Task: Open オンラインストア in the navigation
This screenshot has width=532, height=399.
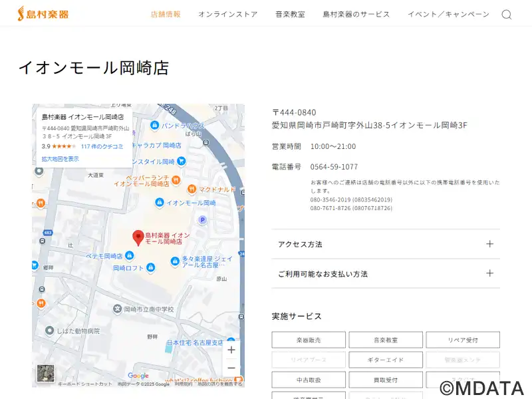Action: (x=228, y=14)
